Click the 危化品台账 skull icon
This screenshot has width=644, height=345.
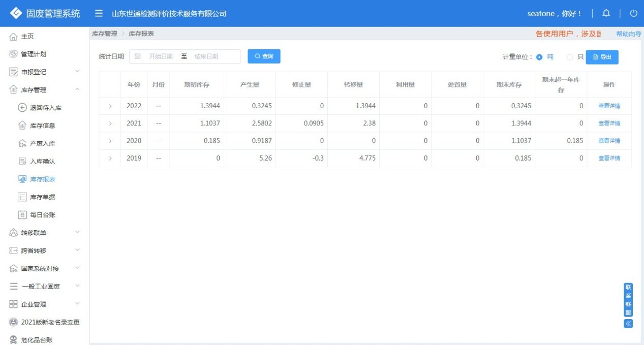pyautogui.click(x=14, y=340)
